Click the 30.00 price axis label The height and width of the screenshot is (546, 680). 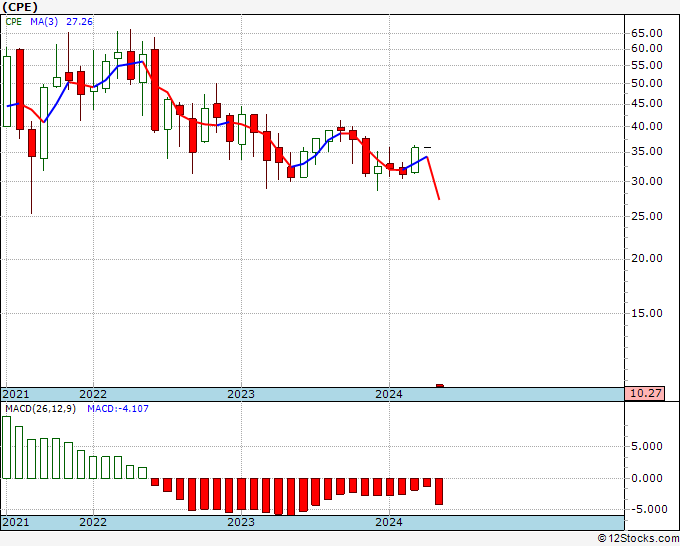click(x=647, y=181)
